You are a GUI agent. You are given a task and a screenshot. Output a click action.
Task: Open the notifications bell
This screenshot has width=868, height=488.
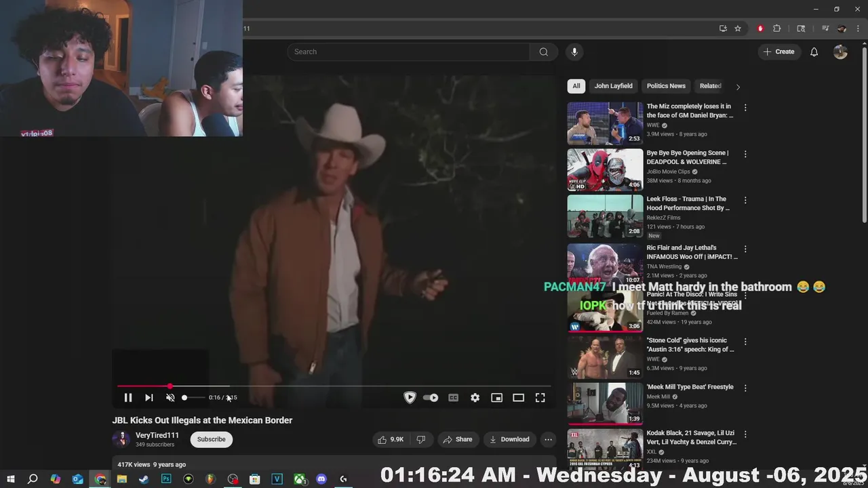pyautogui.click(x=814, y=52)
